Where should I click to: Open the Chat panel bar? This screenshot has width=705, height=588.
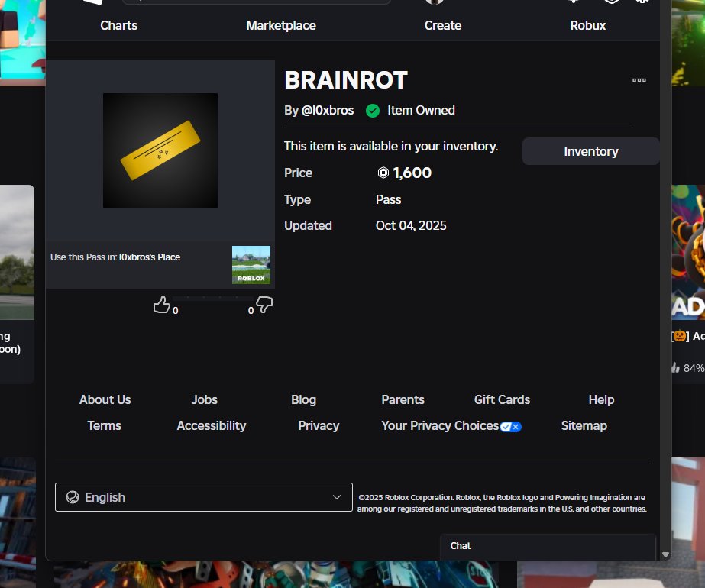pos(548,546)
